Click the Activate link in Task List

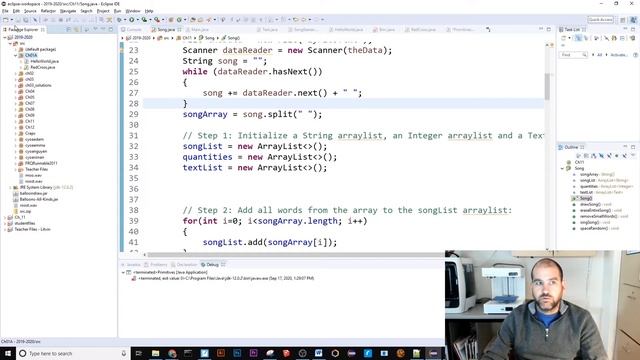pos(618,55)
